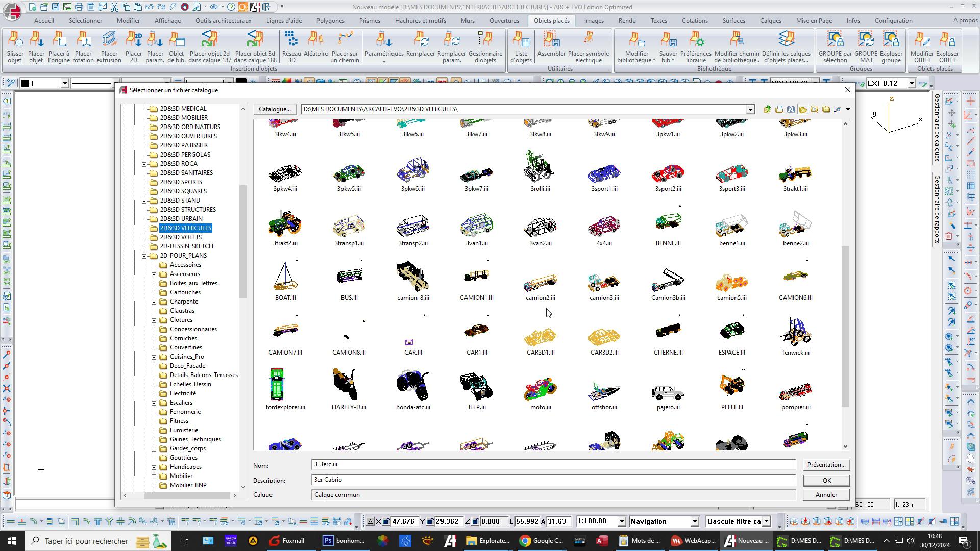This screenshot has height=551, width=980.
Task: Collapse the 2D-POUR_PLANS tree node
Action: tap(144, 256)
